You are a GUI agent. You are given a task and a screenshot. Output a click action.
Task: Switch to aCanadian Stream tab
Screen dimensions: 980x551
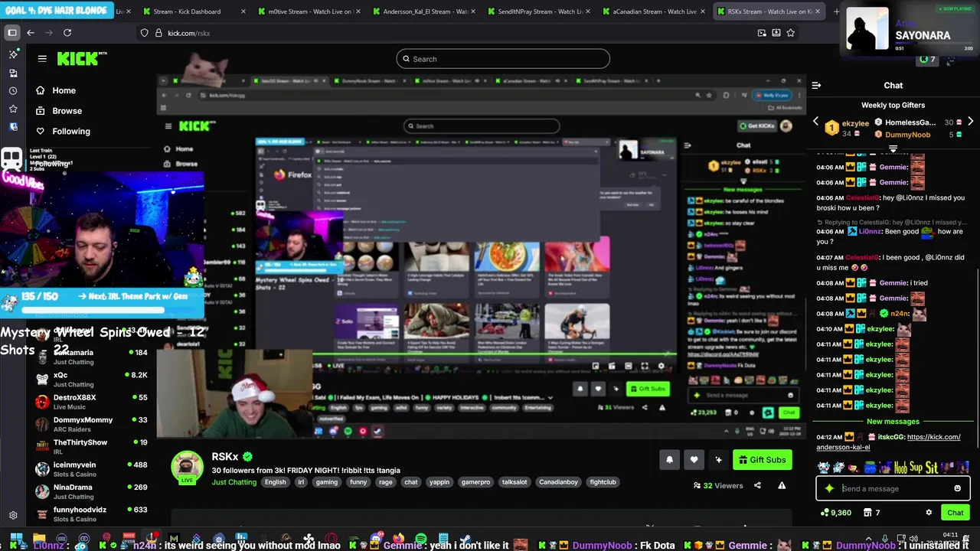coord(653,11)
